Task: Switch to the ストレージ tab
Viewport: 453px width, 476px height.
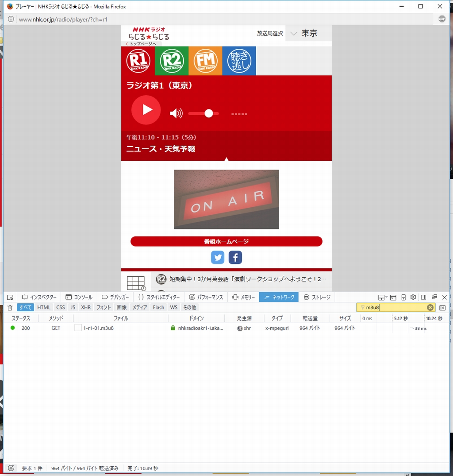Action: 317,297
